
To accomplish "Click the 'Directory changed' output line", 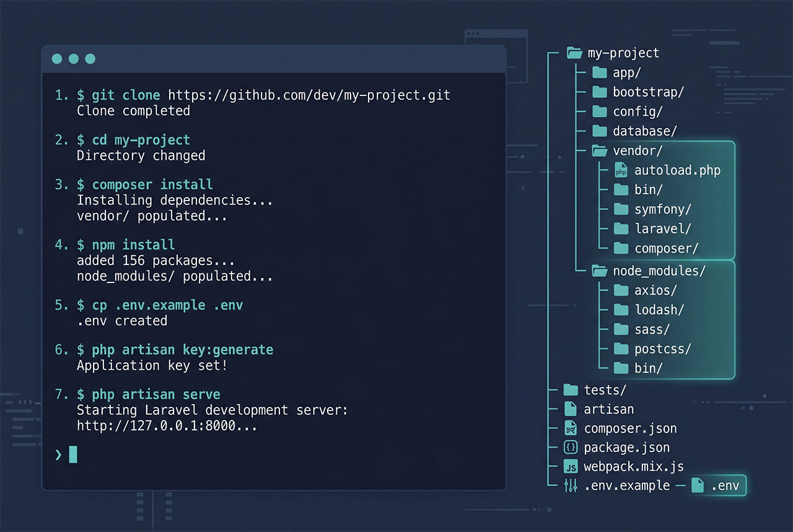I will point(141,155).
